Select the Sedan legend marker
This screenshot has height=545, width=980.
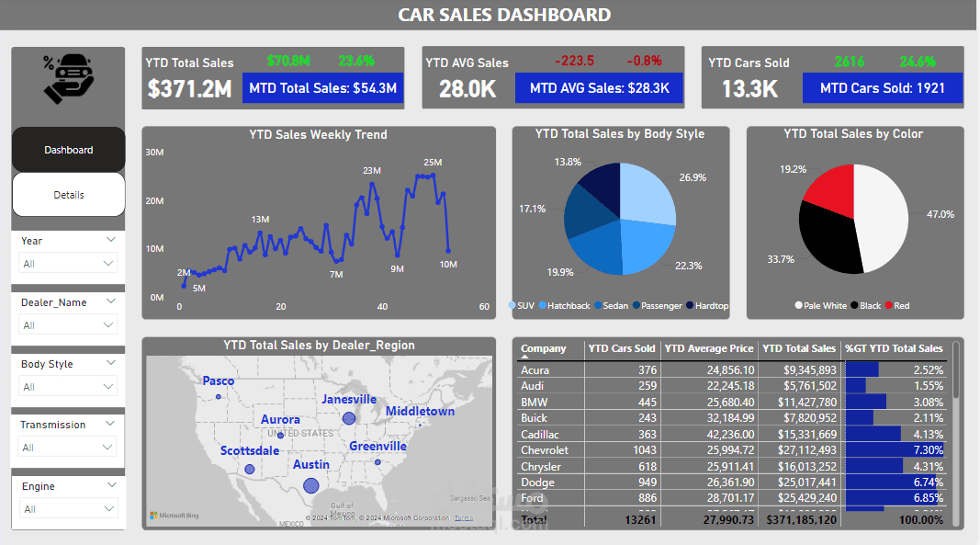click(597, 304)
